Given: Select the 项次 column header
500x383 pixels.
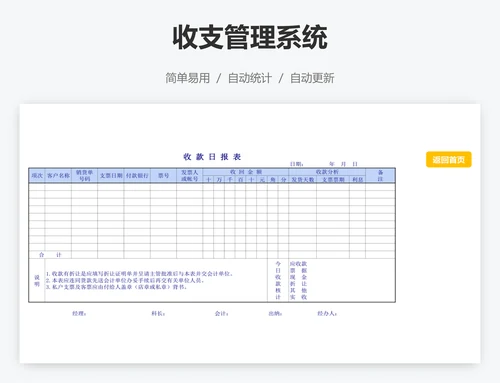Looking at the screenshot, I should [x=37, y=176].
